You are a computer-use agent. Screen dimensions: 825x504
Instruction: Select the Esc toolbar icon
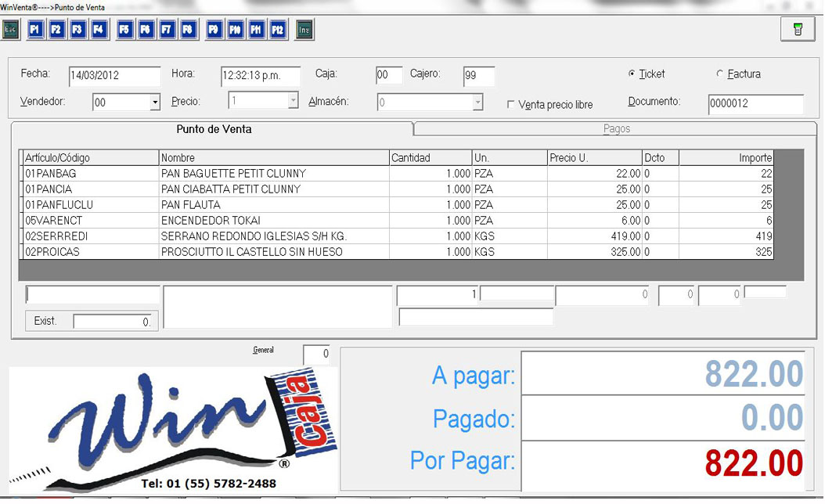(x=11, y=29)
